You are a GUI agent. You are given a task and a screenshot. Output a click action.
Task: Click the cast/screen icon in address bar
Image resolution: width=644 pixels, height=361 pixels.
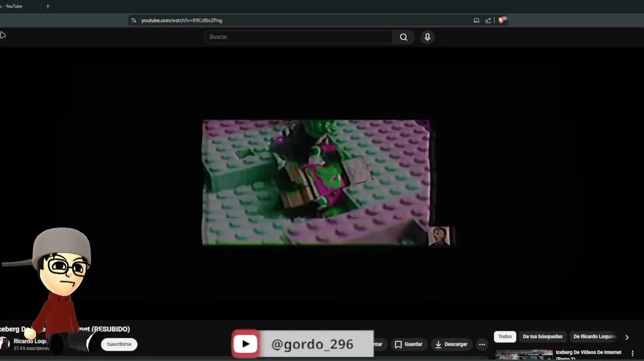click(476, 21)
